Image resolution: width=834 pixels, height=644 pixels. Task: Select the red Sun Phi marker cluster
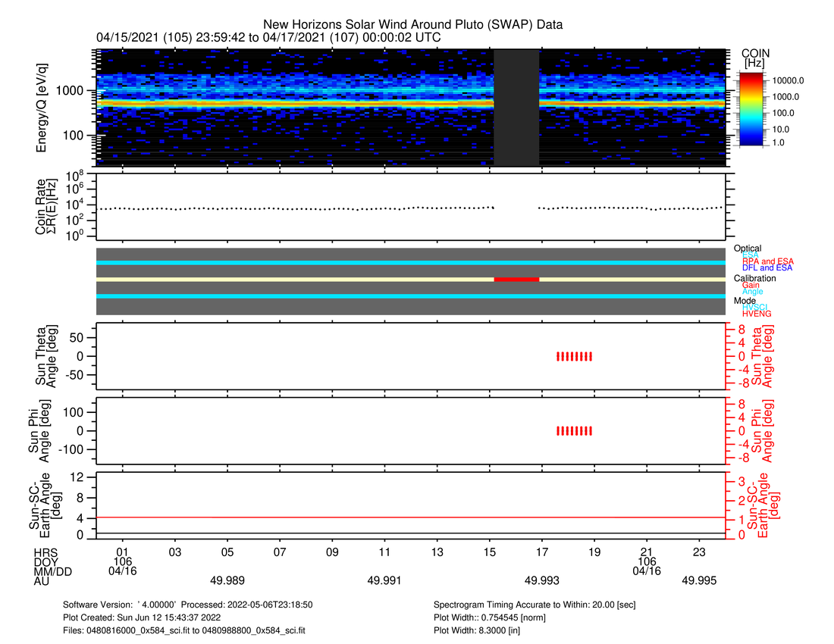pos(574,431)
